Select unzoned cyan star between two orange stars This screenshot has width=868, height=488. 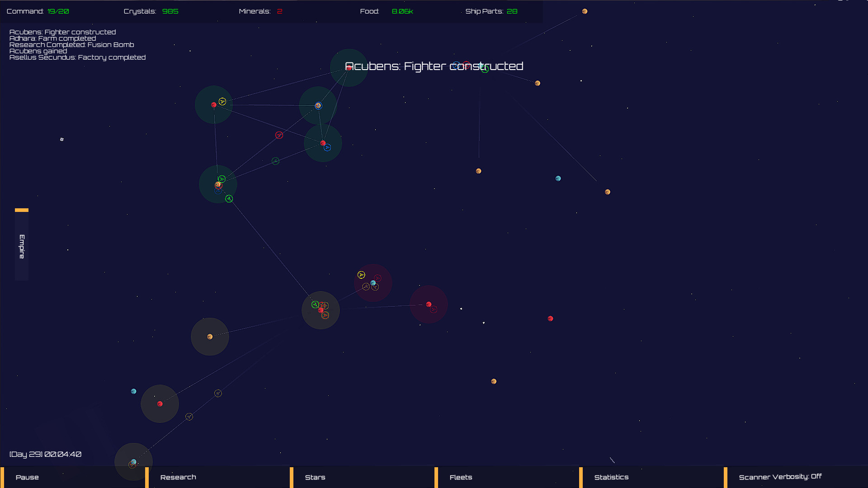(558, 178)
